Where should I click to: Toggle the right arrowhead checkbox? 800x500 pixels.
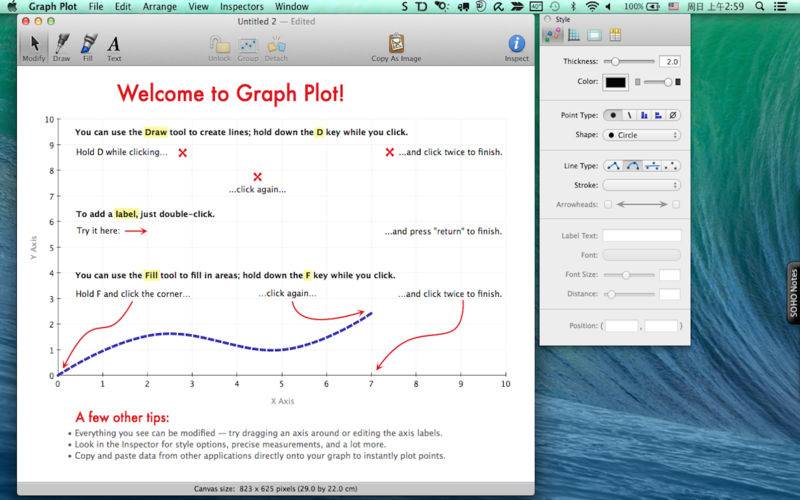tap(676, 205)
